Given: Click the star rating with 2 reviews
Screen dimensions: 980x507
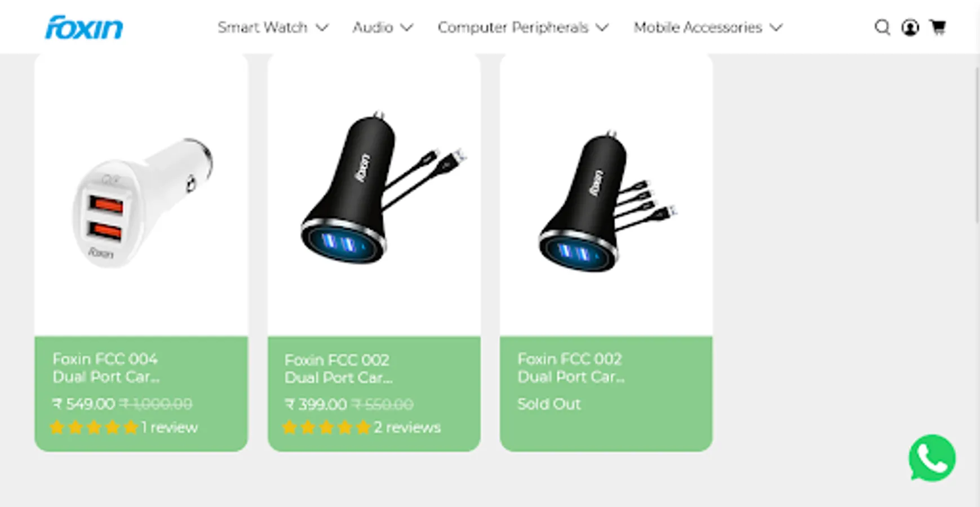Looking at the screenshot, I should (x=326, y=427).
